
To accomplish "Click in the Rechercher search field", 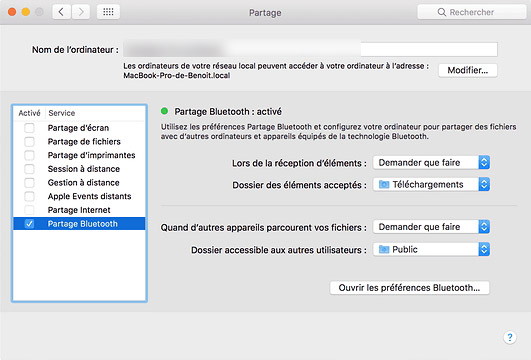I will pos(472,12).
